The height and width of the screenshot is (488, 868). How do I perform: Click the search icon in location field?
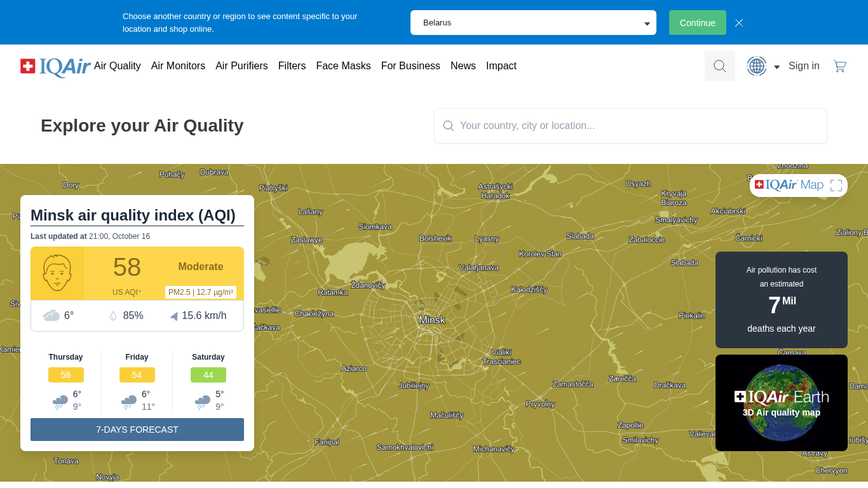[x=449, y=126]
